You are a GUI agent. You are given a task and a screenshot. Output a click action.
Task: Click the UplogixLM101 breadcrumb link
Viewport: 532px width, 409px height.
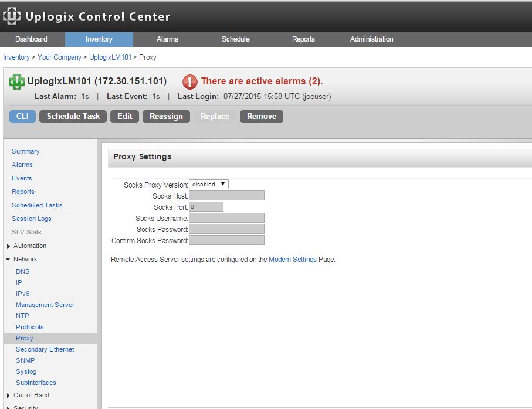coord(110,57)
